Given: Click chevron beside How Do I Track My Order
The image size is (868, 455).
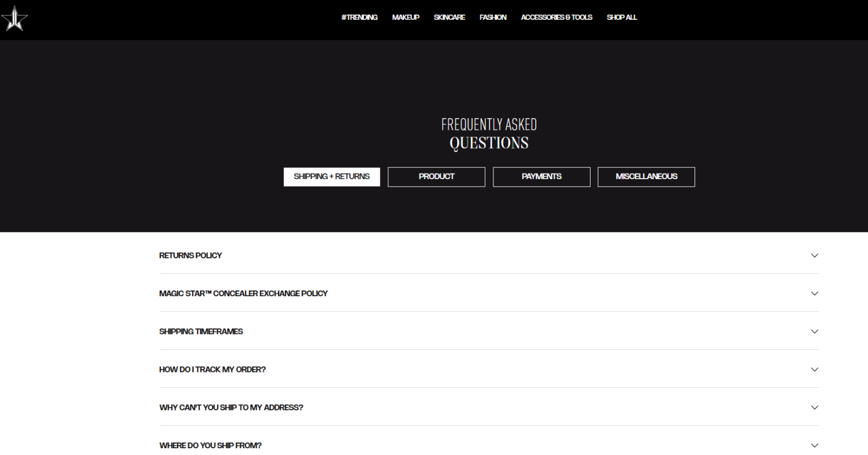Looking at the screenshot, I should [x=814, y=370].
